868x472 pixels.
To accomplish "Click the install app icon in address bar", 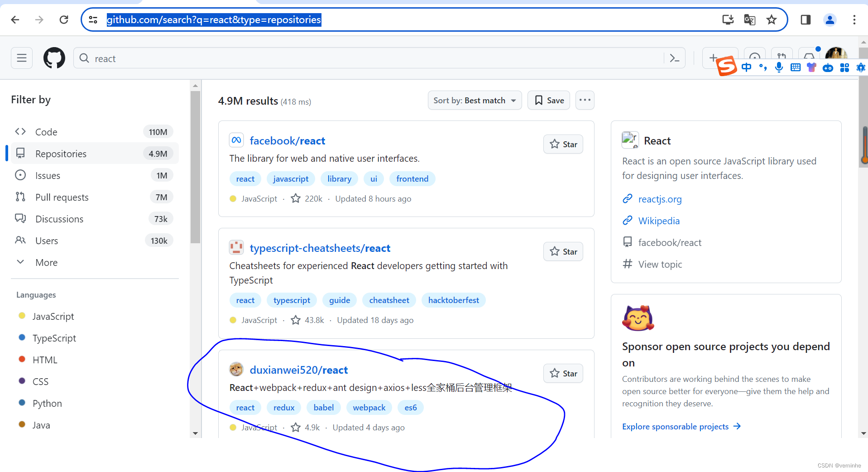I will point(728,19).
